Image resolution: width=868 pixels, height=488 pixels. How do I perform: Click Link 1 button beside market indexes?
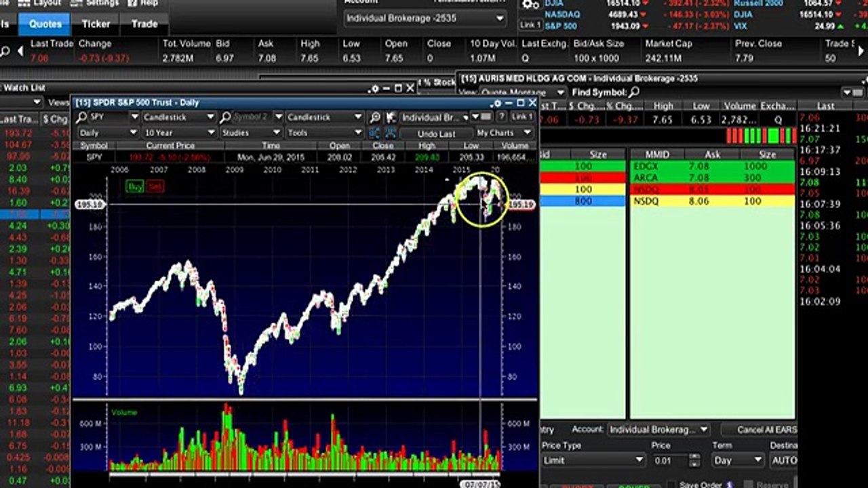[530, 24]
